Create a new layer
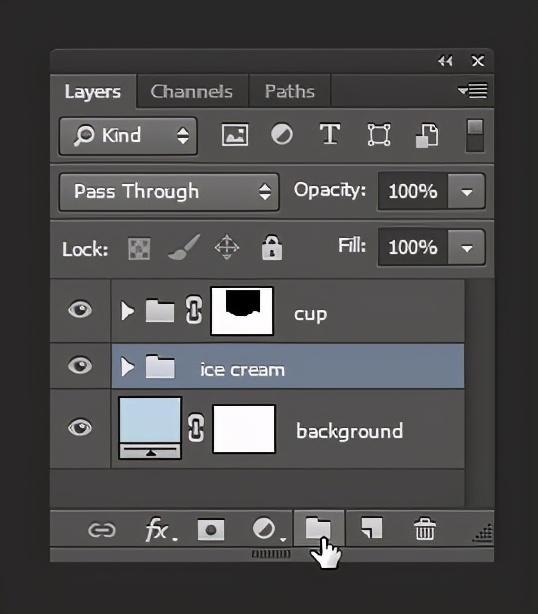The height and width of the screenshot is (614, 538). [x=371, y=528]
